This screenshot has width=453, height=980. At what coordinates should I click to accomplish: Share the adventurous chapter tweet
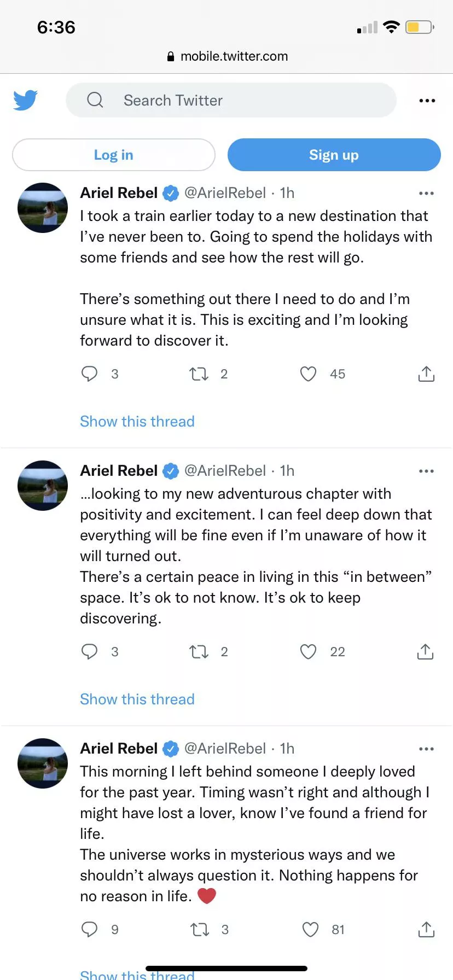425,652
